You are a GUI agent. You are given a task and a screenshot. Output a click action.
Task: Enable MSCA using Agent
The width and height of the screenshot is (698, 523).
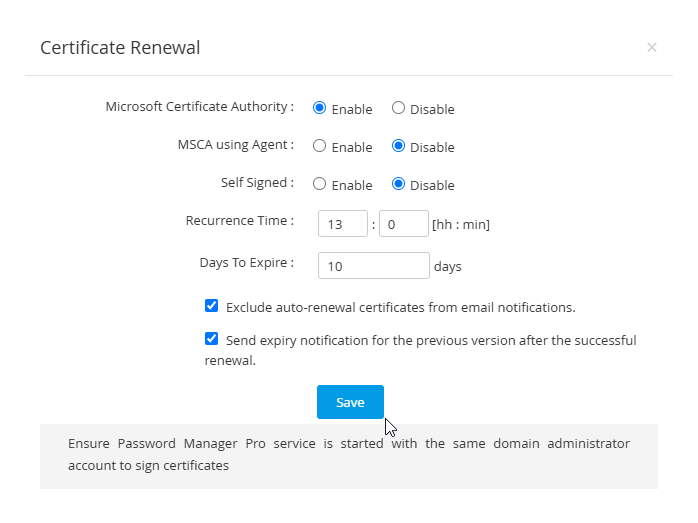coord(320,146)
